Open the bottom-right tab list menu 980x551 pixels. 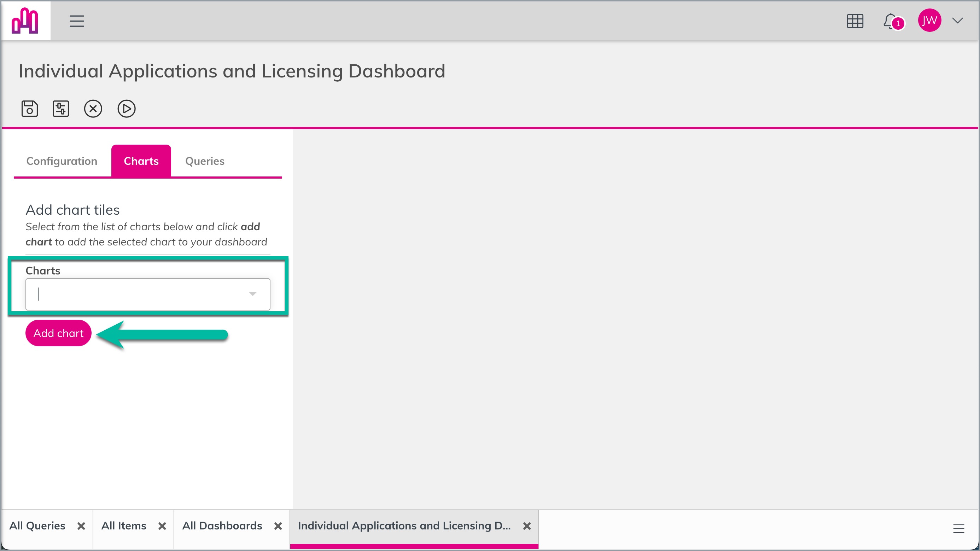tap(958, 529)
